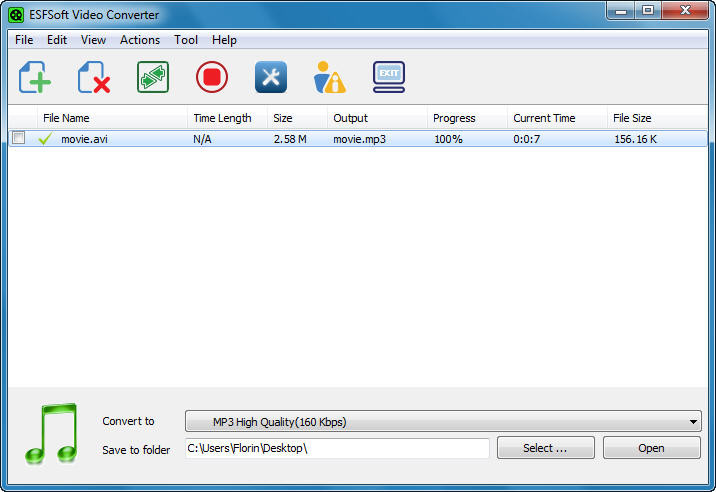
Task: Open the Edit menu
Action: pyautogui.click(x=57, y=40)
